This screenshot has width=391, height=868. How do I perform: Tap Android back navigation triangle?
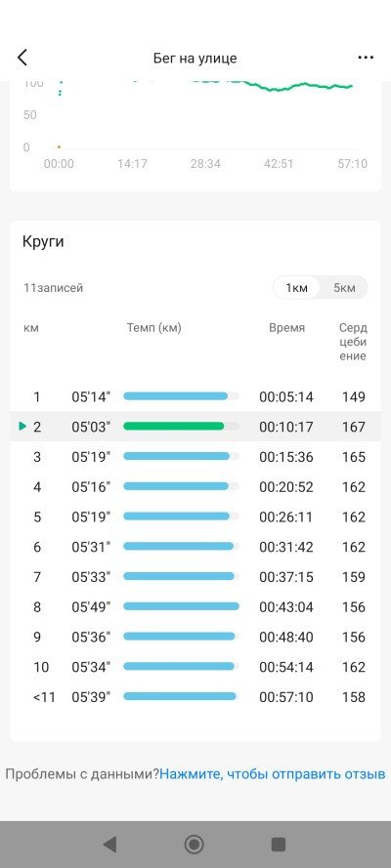(x=109, y=845)
